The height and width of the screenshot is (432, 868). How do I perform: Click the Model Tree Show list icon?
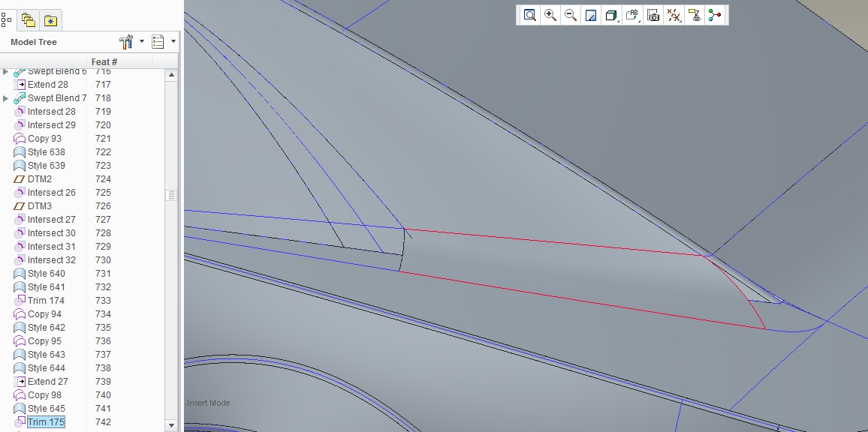coord(158,41)
